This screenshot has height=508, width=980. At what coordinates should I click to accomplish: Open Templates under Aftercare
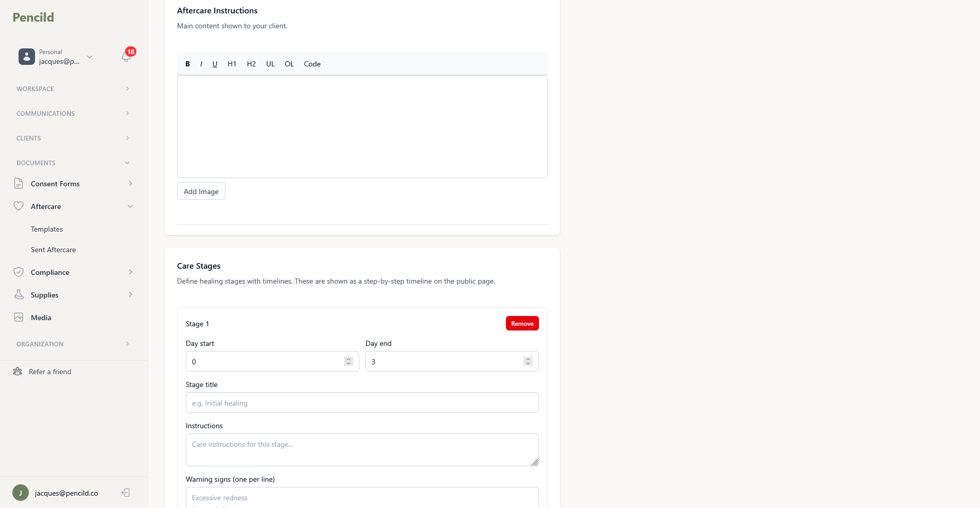[47, 229]
